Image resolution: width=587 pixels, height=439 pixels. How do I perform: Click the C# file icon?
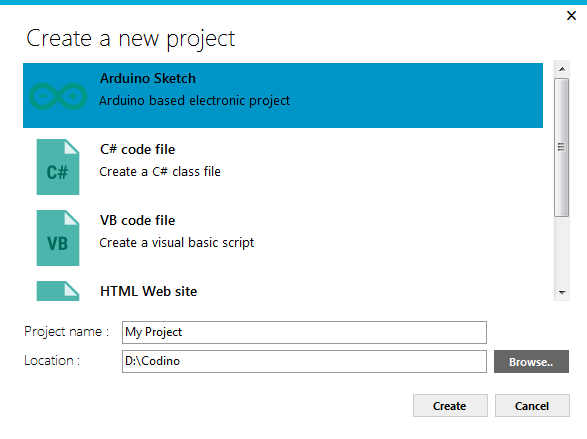click(58, 167)
